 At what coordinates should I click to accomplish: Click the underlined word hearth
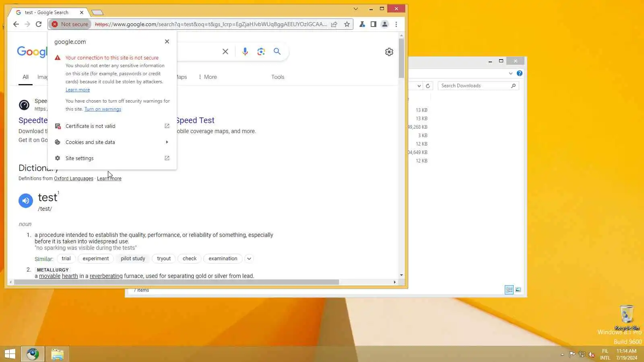click(70, 276)
